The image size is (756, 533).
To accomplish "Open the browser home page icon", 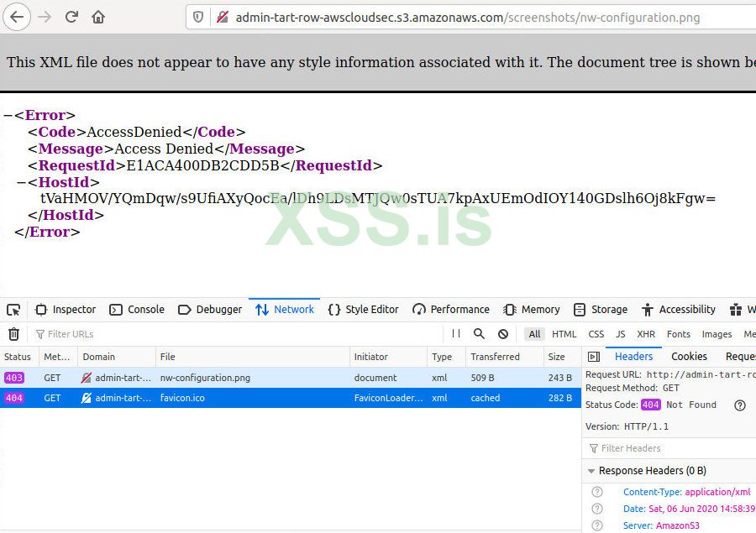I will (98, 18).
